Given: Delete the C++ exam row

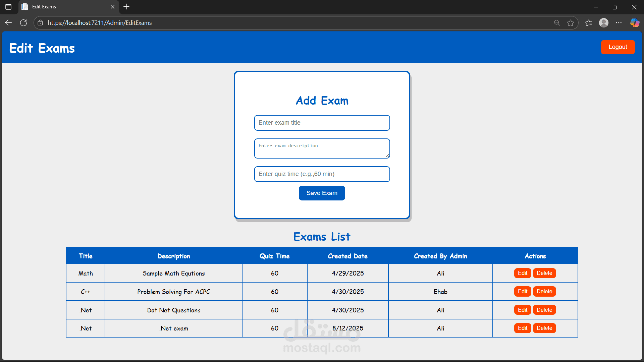Looking at the screenshot, I should [x=544, y=292].
